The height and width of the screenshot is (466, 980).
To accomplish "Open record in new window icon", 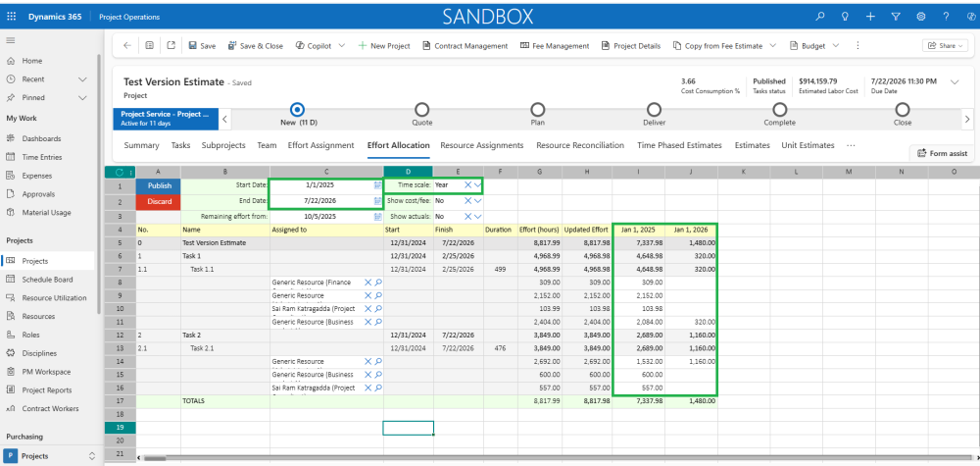I will pos(171,46).
